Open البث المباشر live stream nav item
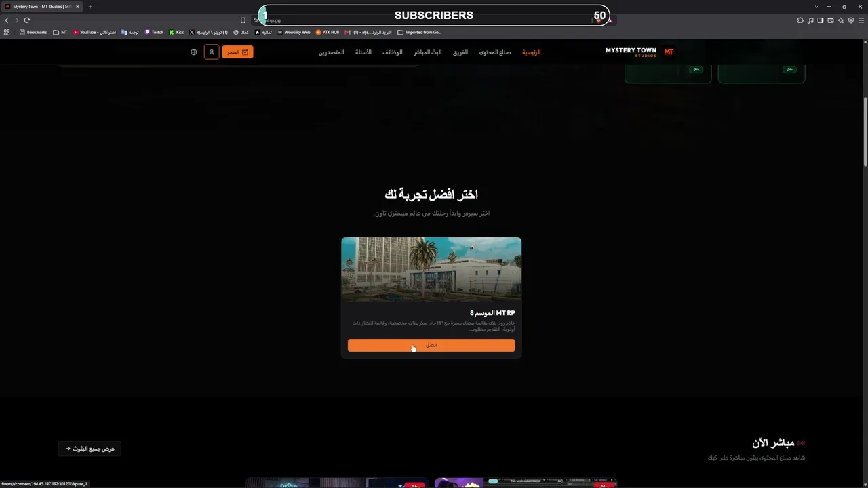 coord(428,52)
